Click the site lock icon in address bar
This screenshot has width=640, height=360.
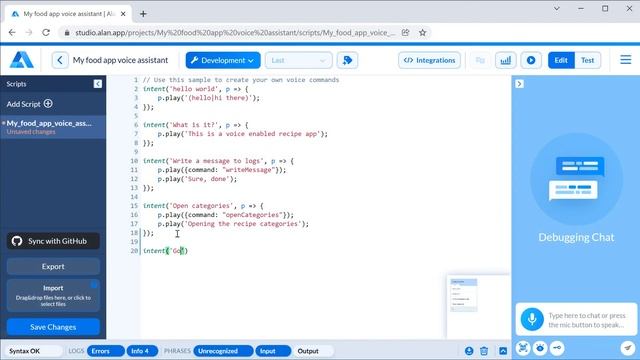(x=67, y=33)
